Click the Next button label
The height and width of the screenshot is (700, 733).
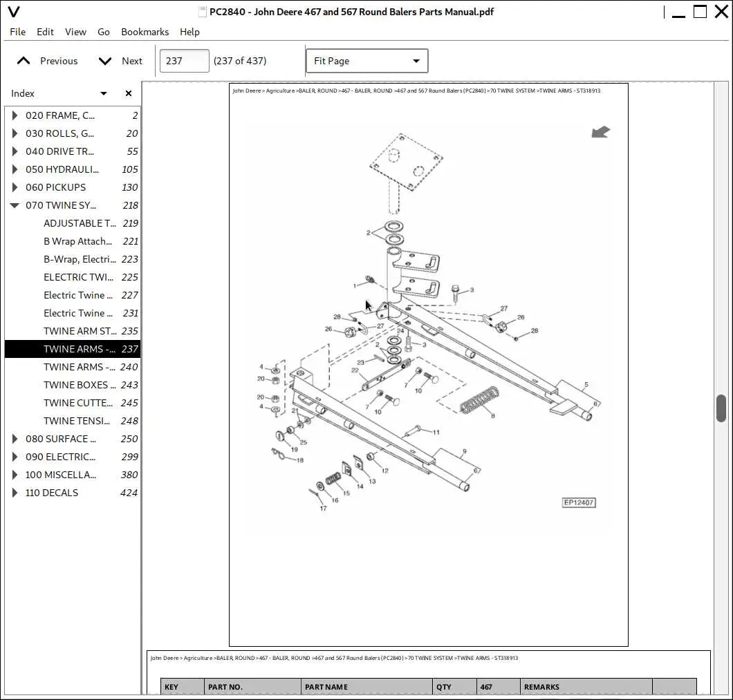click(x=132, y=61)
